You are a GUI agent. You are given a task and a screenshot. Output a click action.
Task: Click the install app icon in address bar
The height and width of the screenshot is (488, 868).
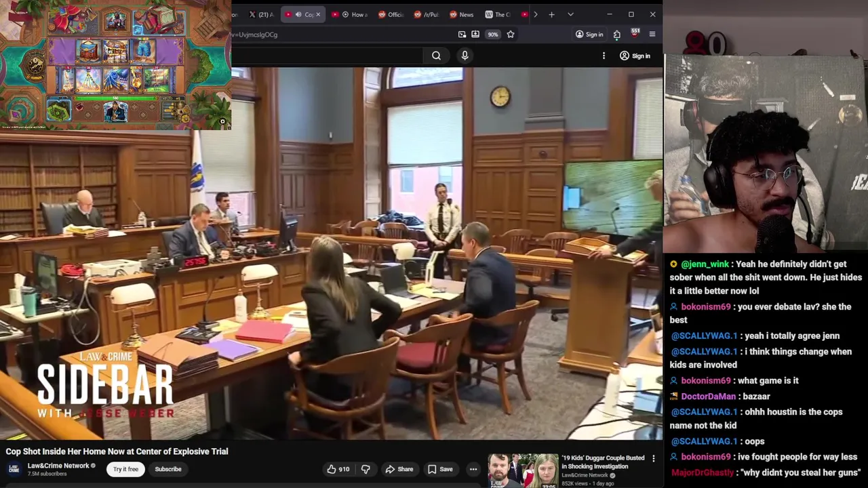[x=475, y=35]
